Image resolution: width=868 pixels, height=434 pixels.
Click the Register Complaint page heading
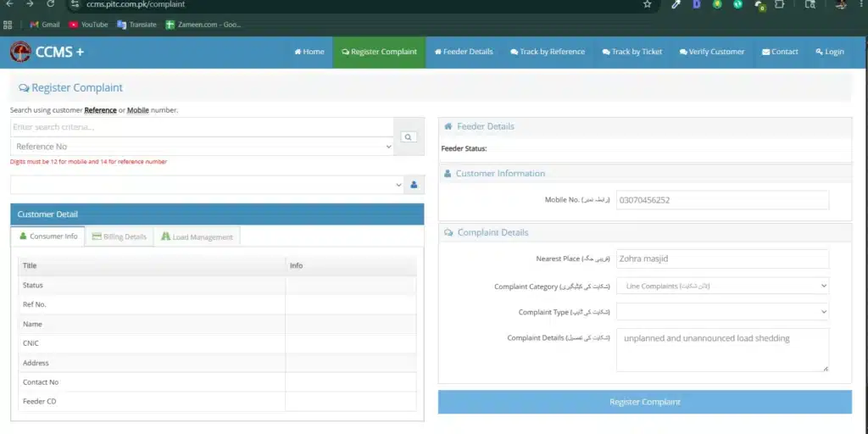click(71, 87)
